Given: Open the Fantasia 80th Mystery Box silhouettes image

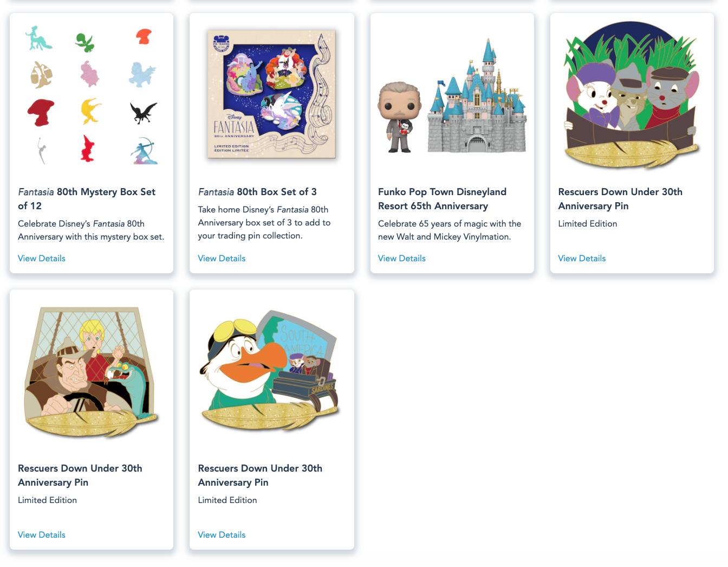Looking at the screenshot, I should [x=92, y=95].
